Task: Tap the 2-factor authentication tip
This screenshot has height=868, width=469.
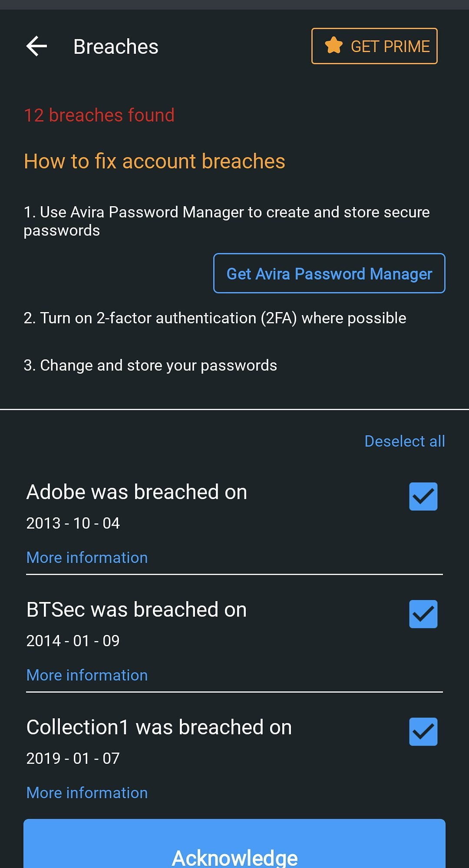Action: pyautogui.click(x=215, y=318)
